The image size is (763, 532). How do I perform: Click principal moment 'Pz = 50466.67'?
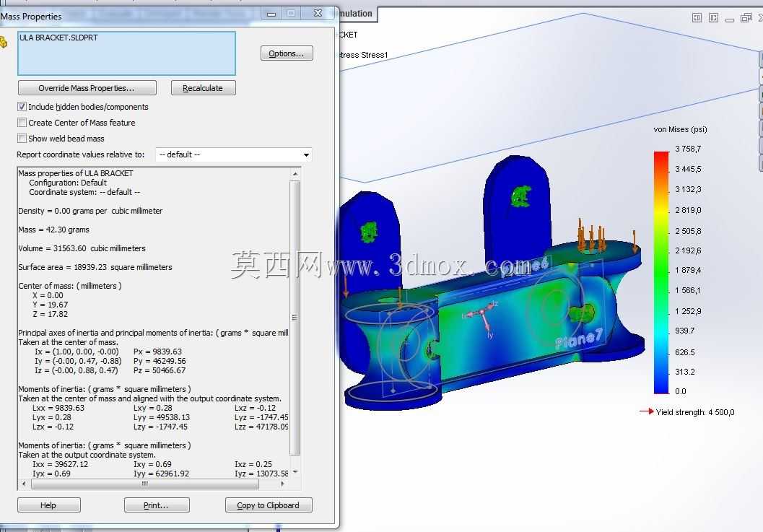(x=160, y=370)
